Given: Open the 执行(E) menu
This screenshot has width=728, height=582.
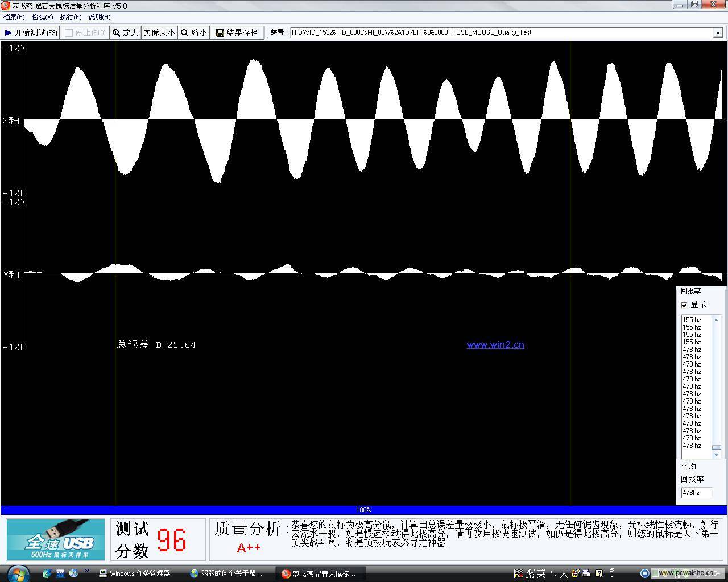Looking at the screenshot, I should tap(71, 17).
